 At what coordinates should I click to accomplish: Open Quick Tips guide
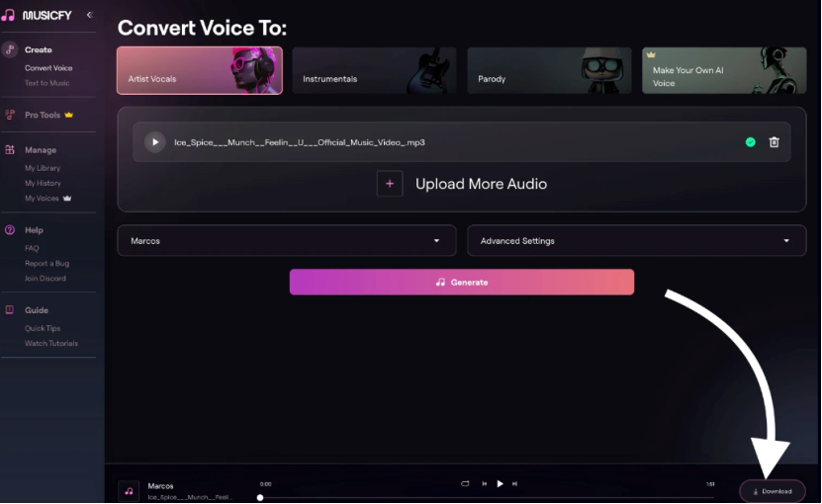coord(43,328)
